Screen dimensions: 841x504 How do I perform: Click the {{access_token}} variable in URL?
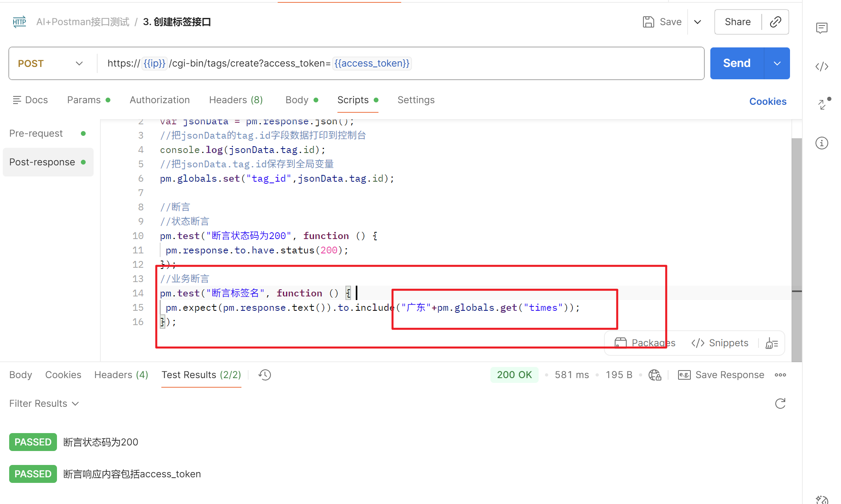372,63
